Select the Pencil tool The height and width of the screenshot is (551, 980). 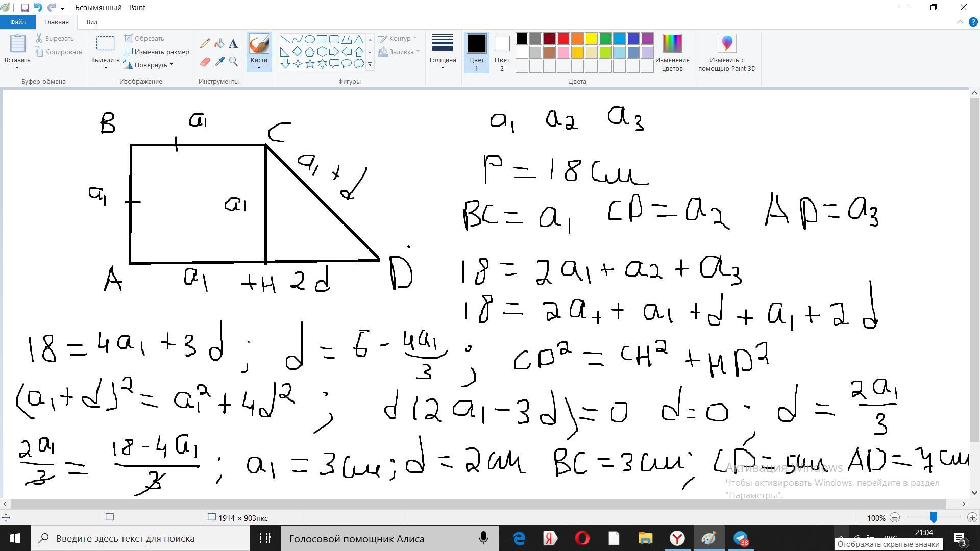(x=205, y=44)
